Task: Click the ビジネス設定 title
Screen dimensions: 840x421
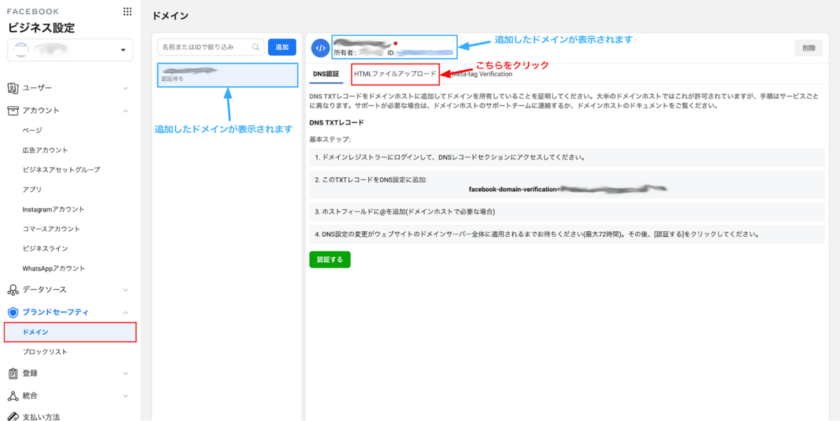Action: (41, 28)
